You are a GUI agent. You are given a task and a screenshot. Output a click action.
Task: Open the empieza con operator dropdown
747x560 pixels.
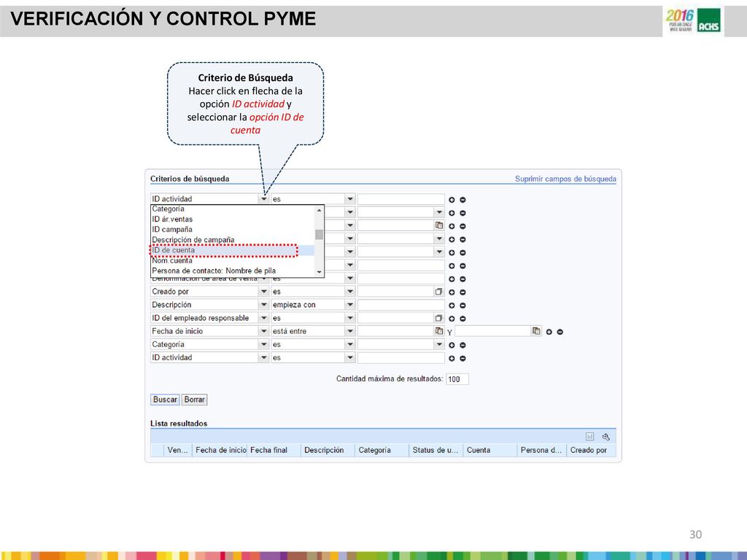click(350, 305)
